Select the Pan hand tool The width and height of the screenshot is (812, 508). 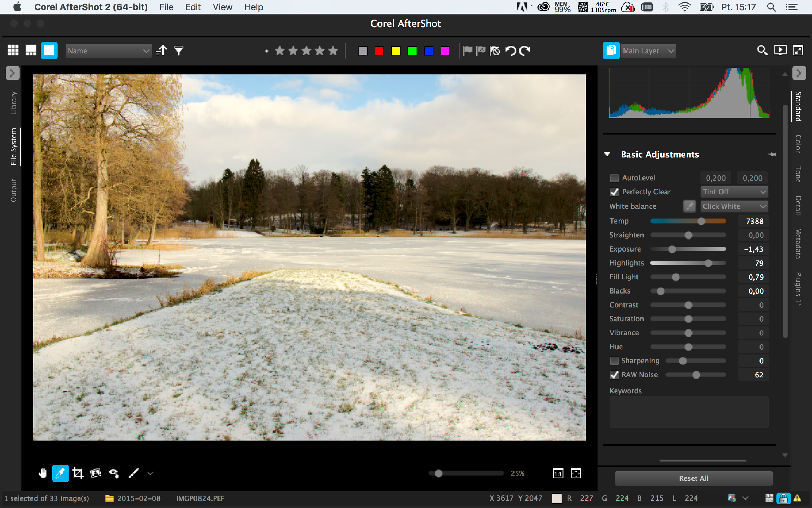pyautogui.click(x=43, y=473)
